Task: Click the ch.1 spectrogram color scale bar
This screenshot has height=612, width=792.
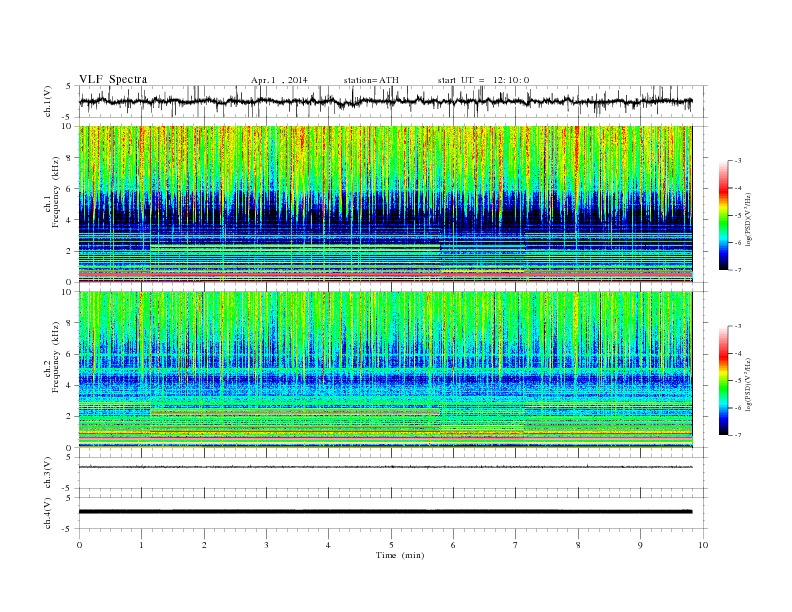Action: [x=723, y=215]
